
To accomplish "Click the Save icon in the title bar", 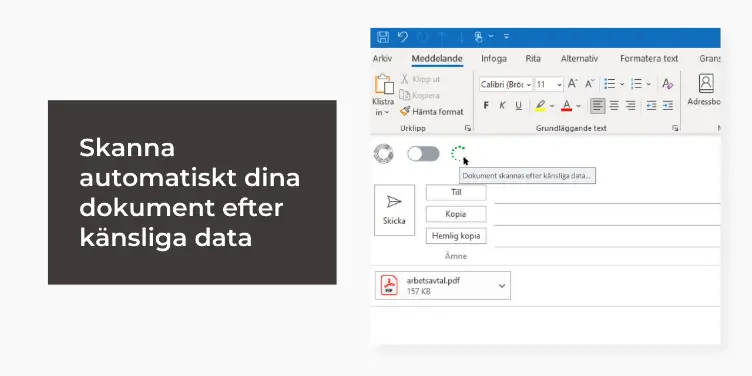I will pos(383,37).
